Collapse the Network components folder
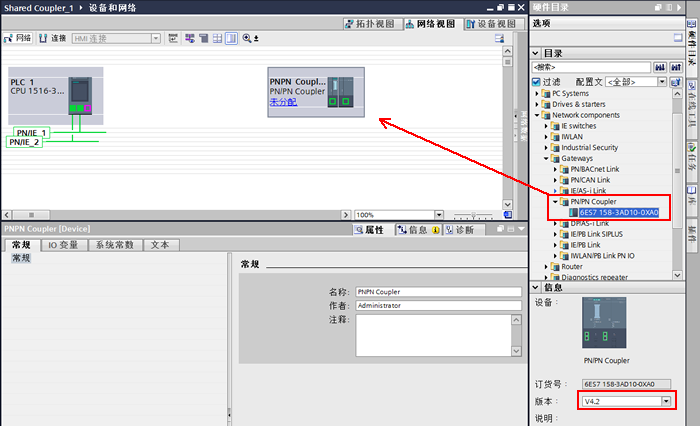Image resolution: width=700 pixels, height=426 pixels. click(537, 115)
